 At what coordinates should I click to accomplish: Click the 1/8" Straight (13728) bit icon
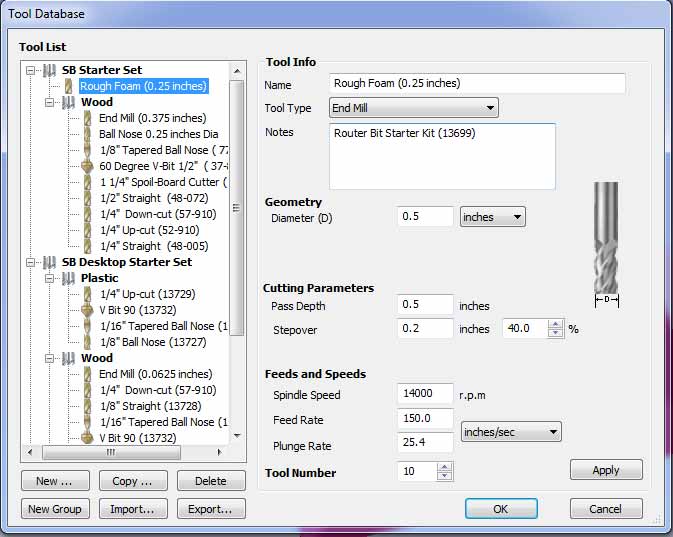pos(87,406)
